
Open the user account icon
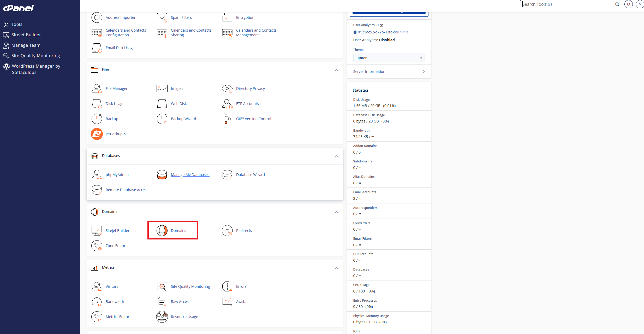coord(640,4)
